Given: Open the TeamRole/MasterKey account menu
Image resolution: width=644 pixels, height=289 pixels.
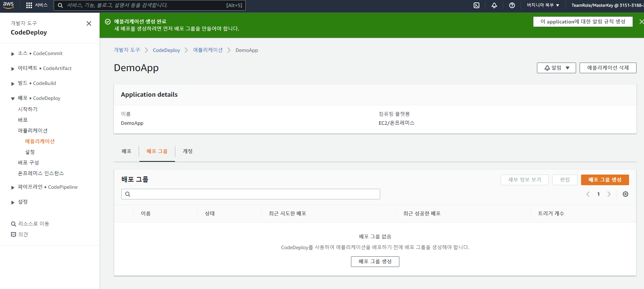Looking at the screenshot, I should (x=607, y=5).
